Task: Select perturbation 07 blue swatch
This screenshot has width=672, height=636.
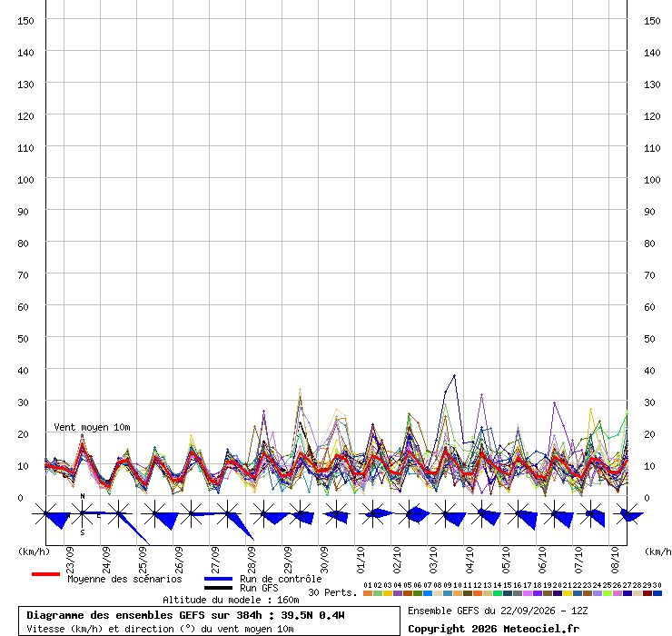Action: point(428,593)
